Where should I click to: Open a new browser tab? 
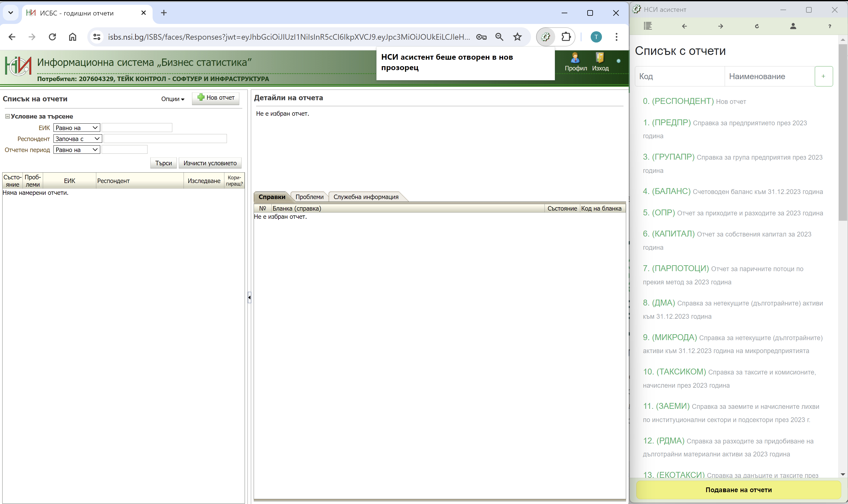164,13
